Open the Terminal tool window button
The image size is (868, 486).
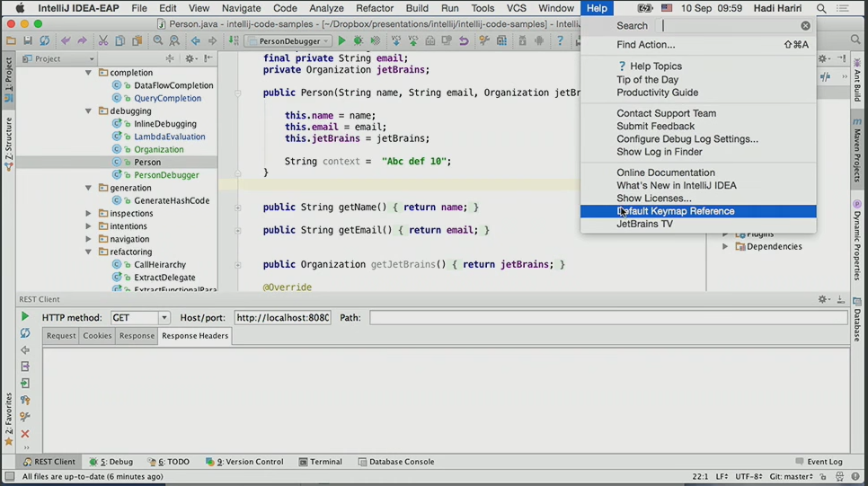tap(321, 462)
